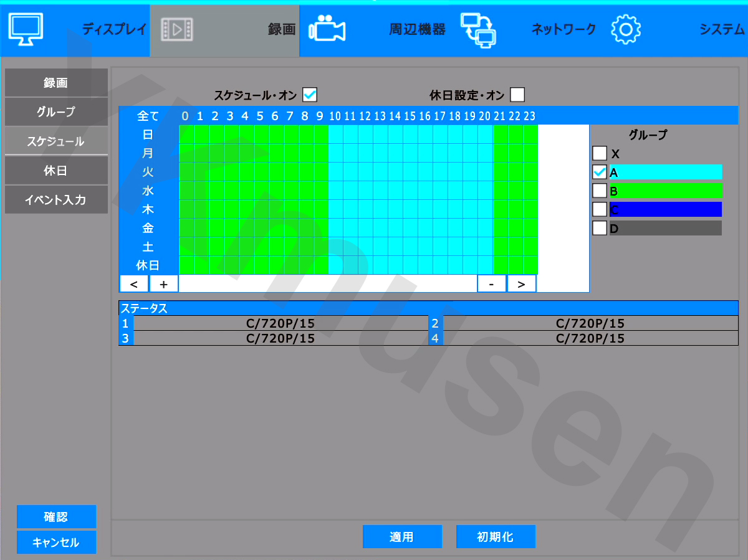
Task: Click the Recording film strip icon
Action: (x=176, y=29)
